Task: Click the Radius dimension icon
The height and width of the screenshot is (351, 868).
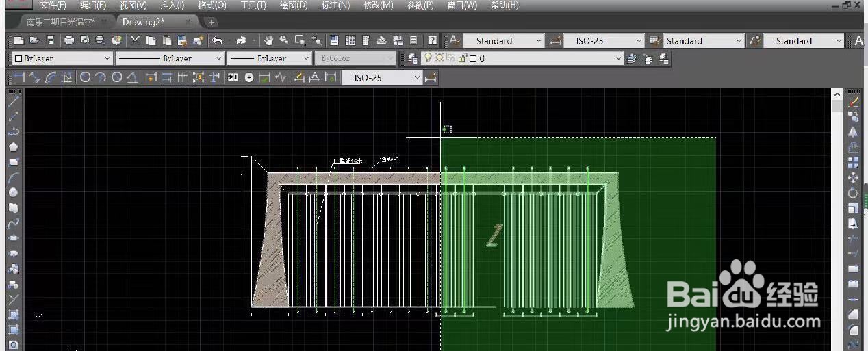Action: click(x=85, y=77)
